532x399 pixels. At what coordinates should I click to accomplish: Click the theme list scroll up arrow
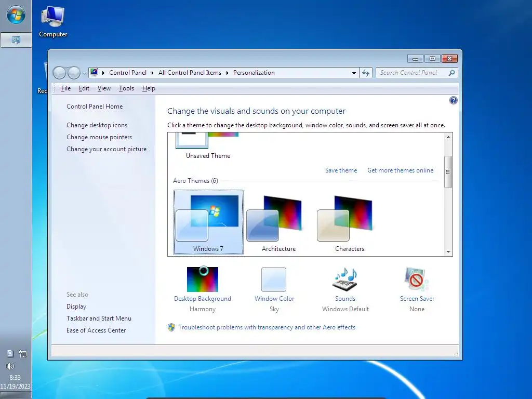point(448,137)
